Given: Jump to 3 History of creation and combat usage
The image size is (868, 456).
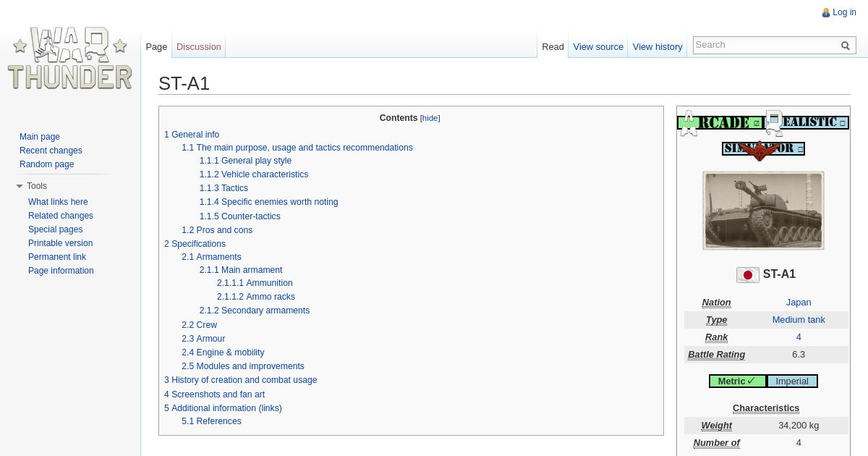Looking at the screenshot, I should click(240, 380).
